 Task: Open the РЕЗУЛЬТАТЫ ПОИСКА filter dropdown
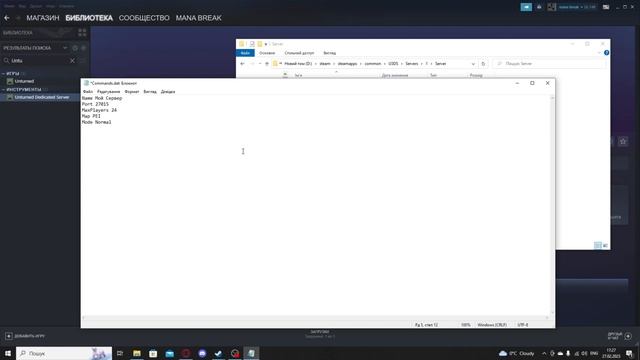point(65,48)
